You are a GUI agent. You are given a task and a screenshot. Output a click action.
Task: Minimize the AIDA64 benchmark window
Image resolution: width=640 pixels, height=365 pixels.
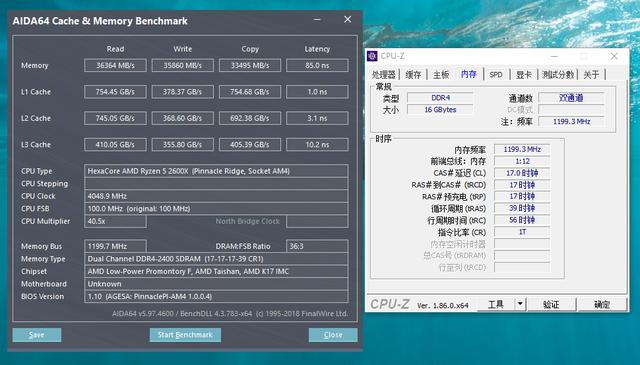tap(317, 20)
